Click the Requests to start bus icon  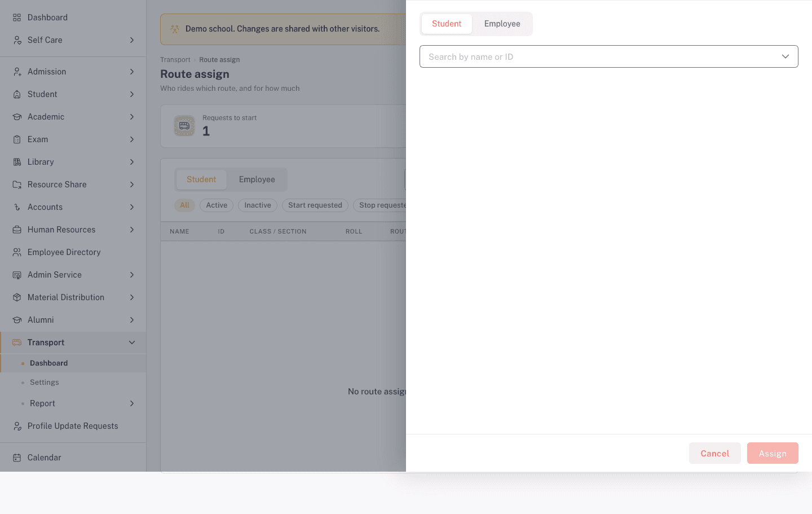[x=184, y=126]
